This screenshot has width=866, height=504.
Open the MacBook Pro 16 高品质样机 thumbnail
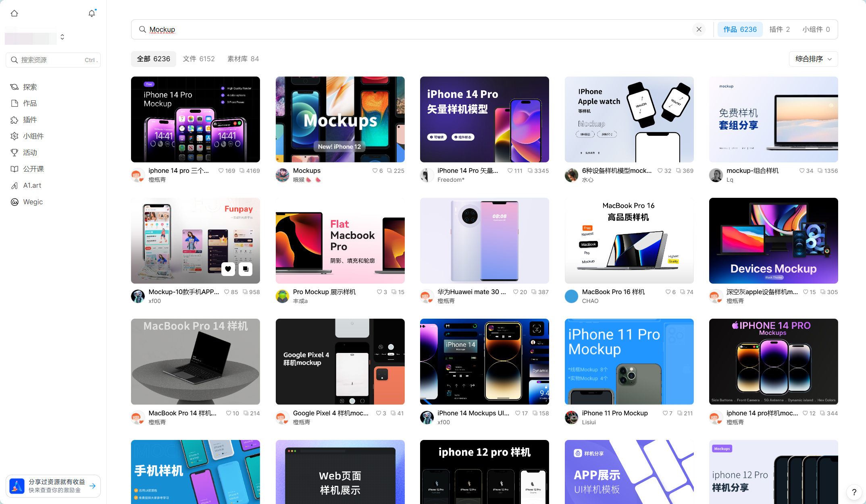pos(629,241)
